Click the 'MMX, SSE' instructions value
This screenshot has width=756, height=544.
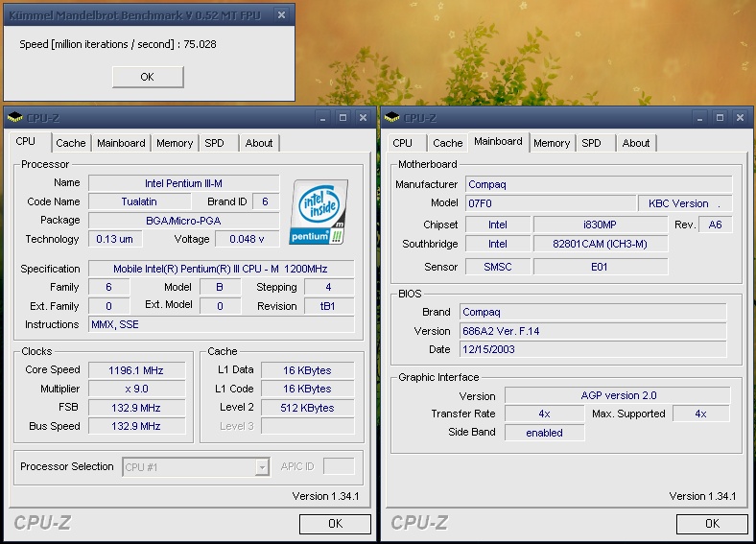(221, 324)
